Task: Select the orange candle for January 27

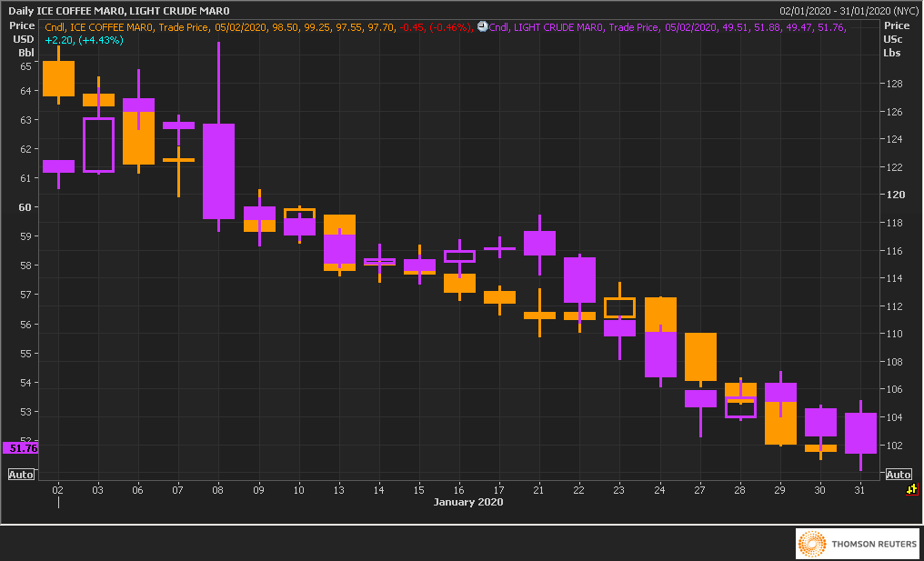Action: [700, 356]
